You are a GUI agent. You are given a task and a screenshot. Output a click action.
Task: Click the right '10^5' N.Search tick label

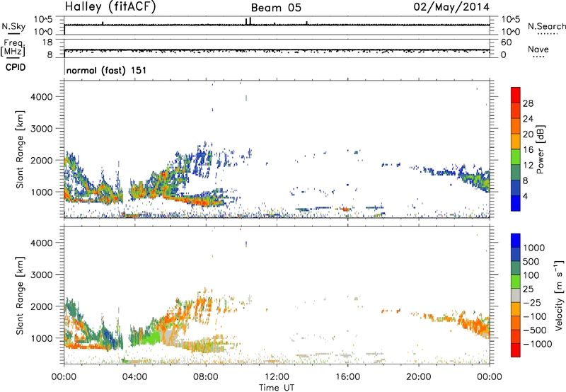pyautogui.click(x=510, y=20)
